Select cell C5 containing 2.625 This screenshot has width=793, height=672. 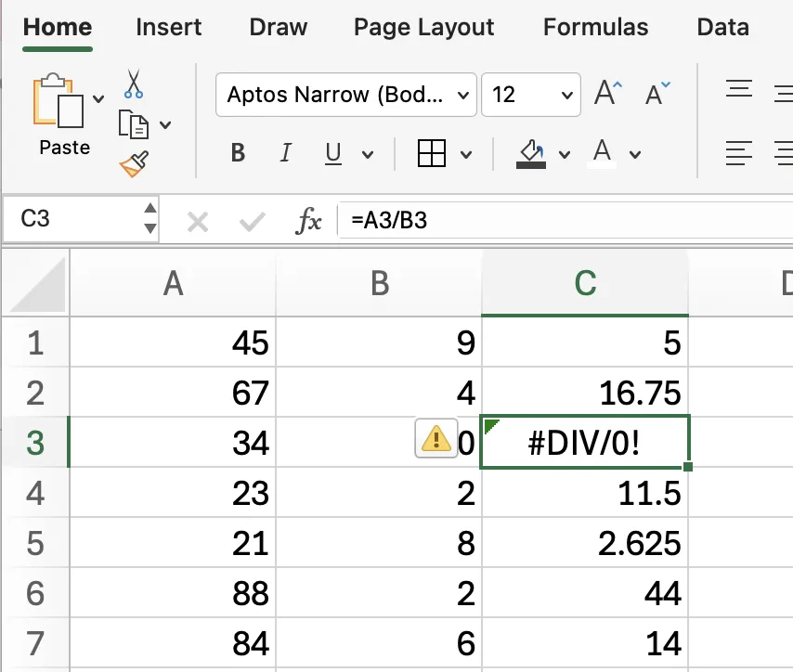(x=585, y=543)
